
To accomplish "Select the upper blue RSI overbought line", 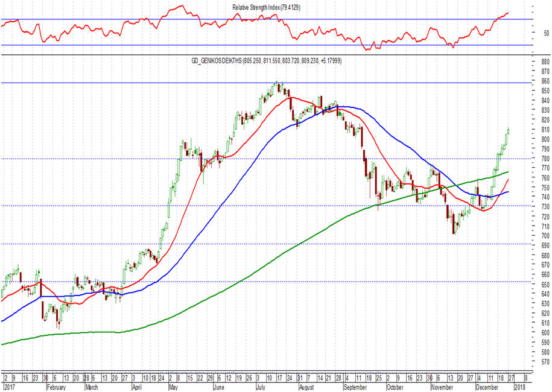I will click(x=266, y=19).
